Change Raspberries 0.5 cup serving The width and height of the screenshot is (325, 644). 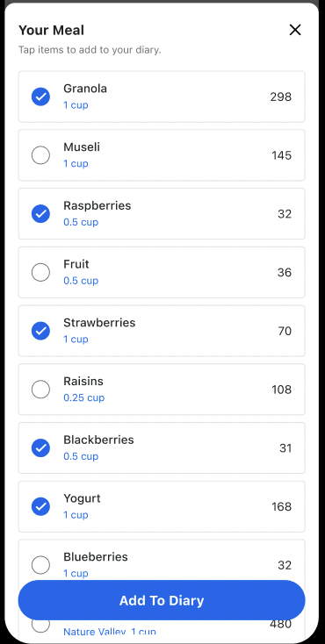pos(81,222)
